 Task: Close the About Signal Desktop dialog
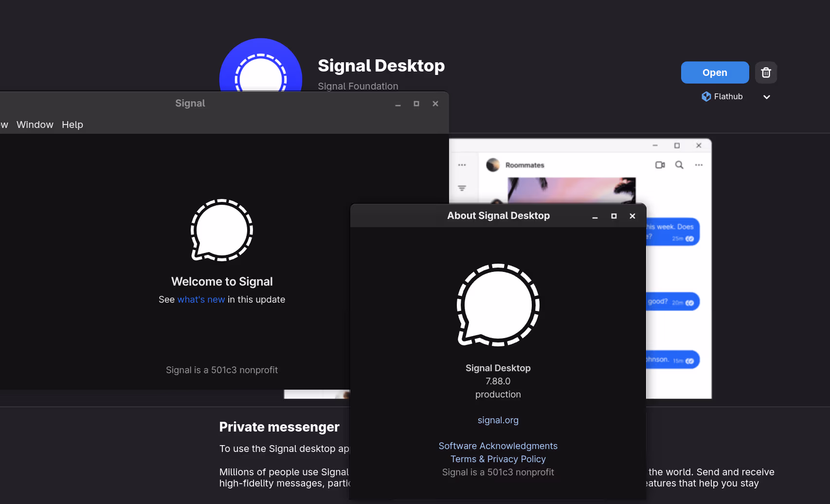pyautogui.click(x=632, y=216)
